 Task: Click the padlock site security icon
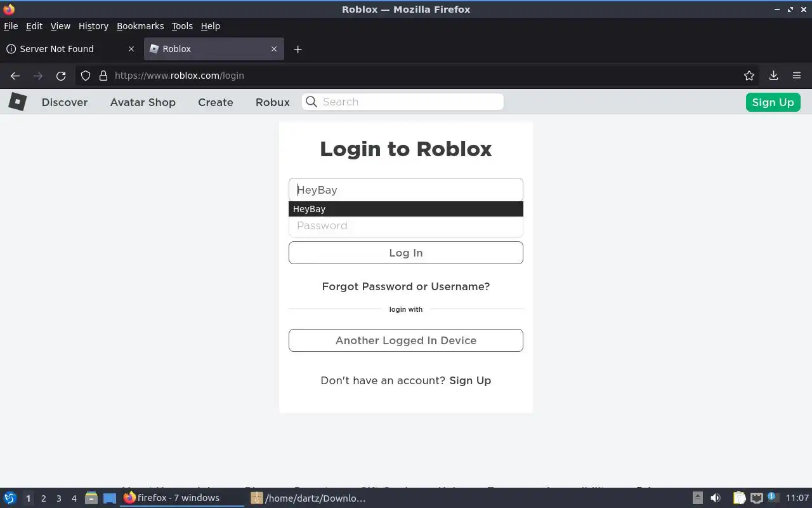tap(103, 76)
